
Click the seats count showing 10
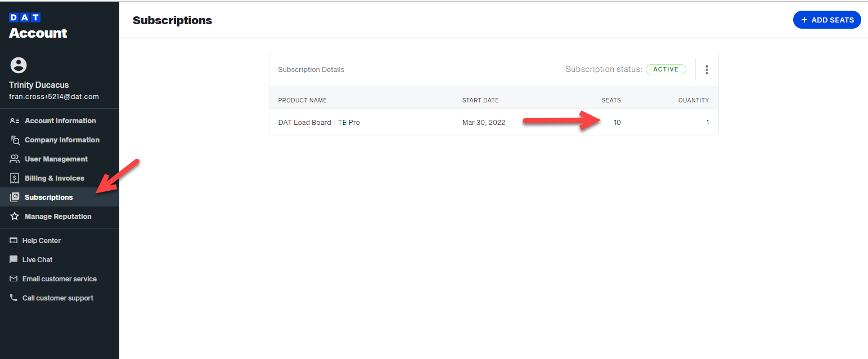pyautogui.click(x=617, y=122)
